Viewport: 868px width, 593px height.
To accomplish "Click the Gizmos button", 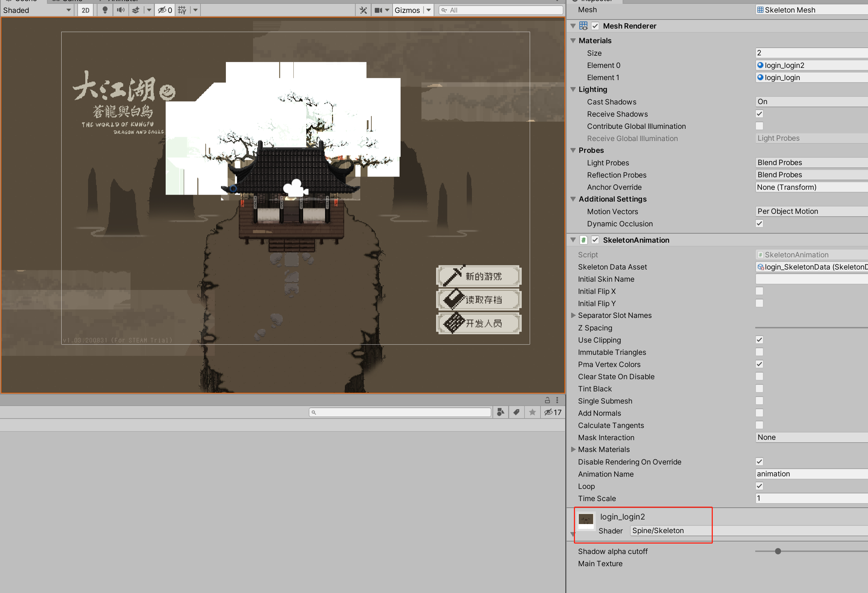I will coord(407,10).
